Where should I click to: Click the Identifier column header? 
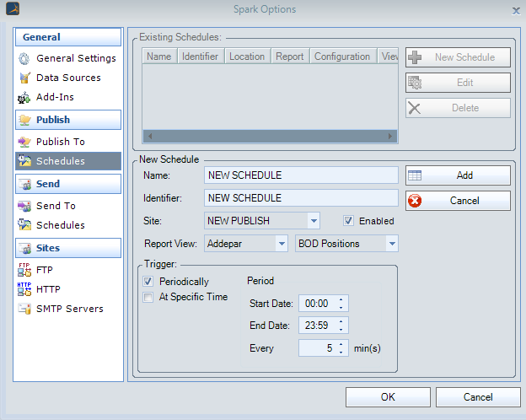point(201,57)
